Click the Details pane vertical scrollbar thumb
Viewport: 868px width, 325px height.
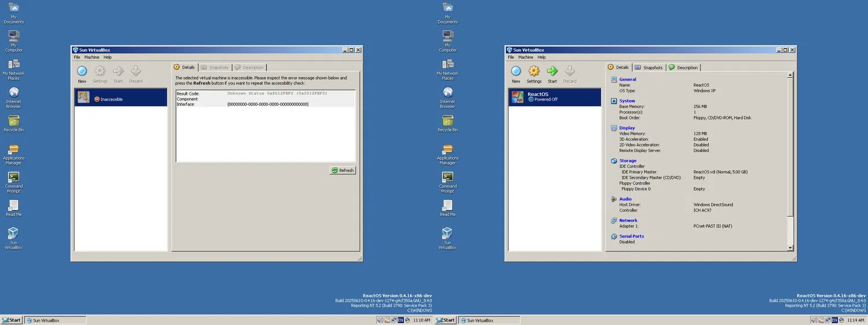coord(790,149)
